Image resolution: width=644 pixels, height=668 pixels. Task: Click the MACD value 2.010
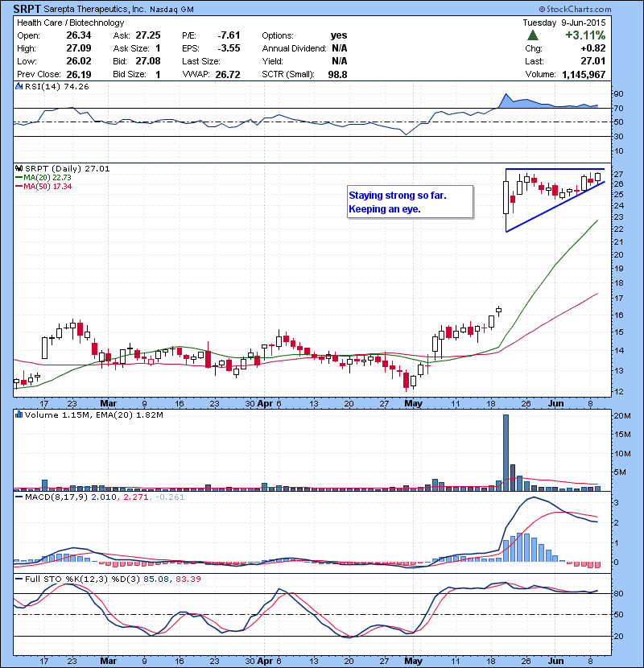pos(104,497)
